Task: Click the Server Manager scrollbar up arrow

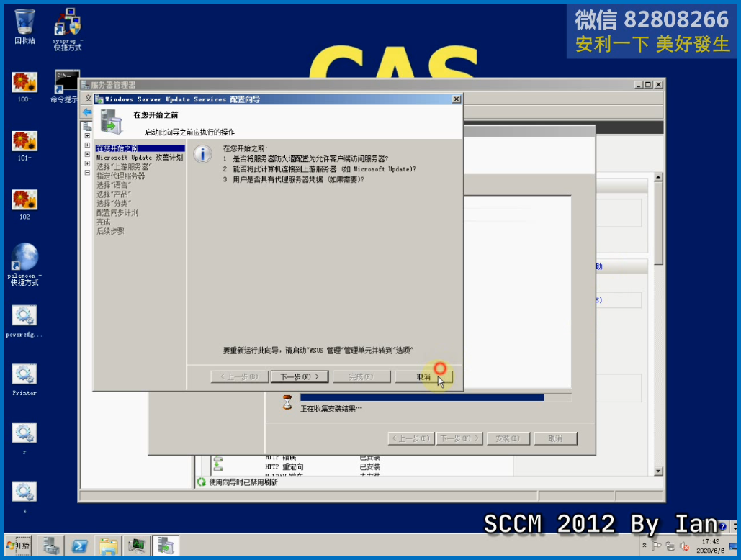Action: point(658,177)
